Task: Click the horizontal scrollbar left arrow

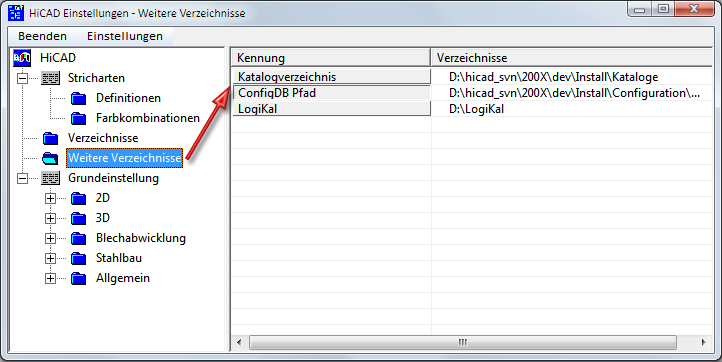Action: [239, 342]
